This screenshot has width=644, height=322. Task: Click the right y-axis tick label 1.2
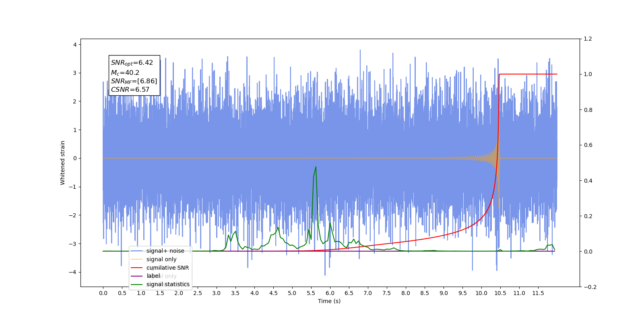pos(588,39)
